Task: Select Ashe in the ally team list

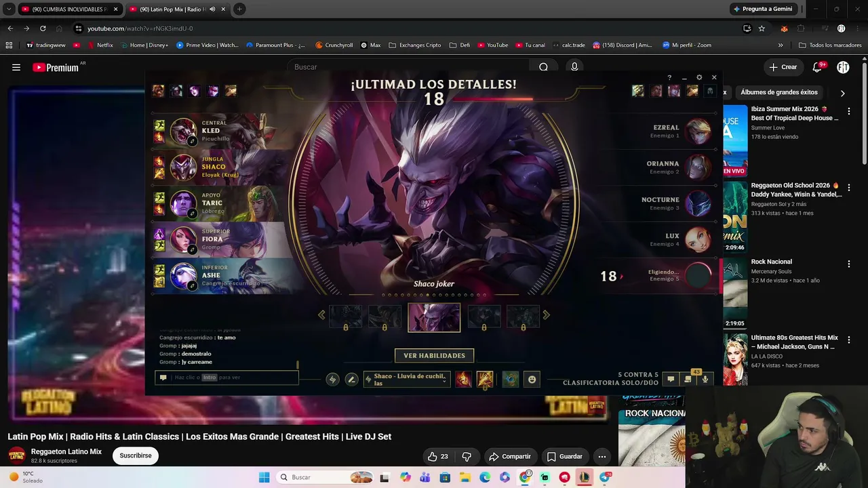Action: [222, 275]
